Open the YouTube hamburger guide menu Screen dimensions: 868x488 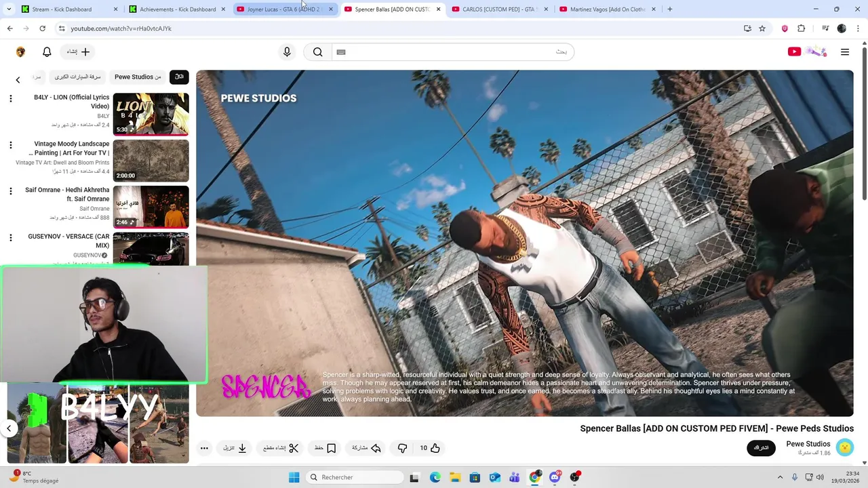pyautogui.click(x=845, y=52)
